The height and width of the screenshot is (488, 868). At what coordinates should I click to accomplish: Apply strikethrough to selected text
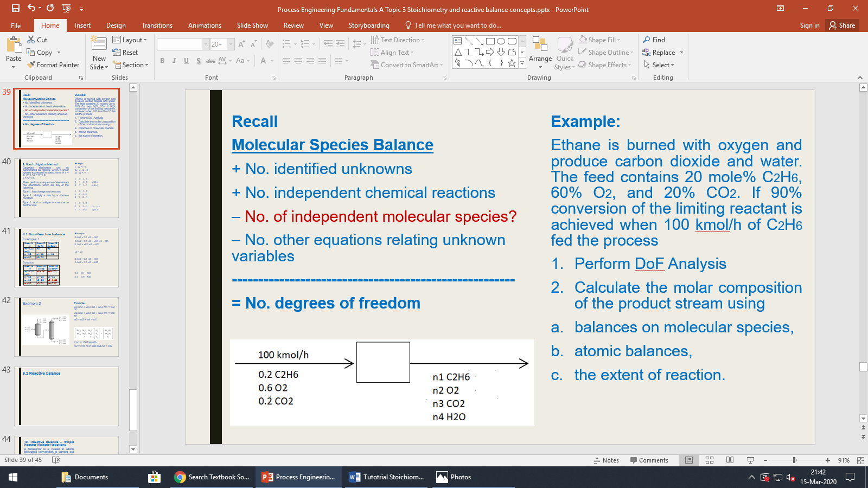click(x=210, y=61)
